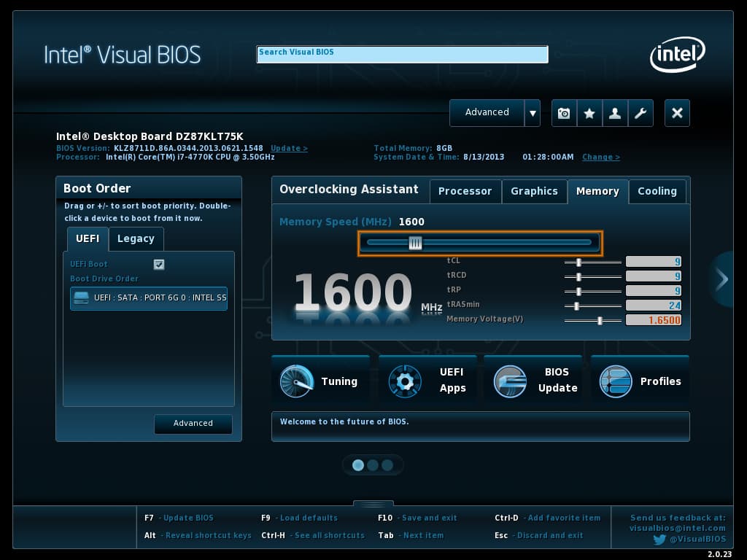The height and width of the screenshot is (560, 747).
Task: Select the second page indicator dot
Action: point(373,465)
